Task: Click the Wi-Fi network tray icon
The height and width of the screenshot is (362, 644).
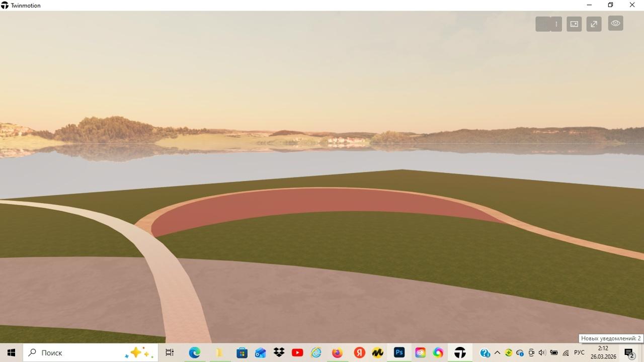Action: click(566, 353)
